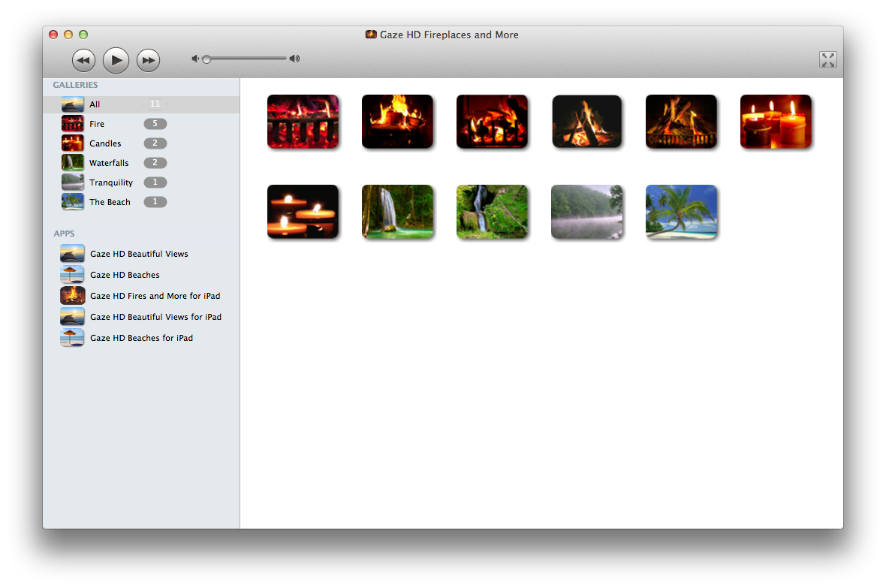Pick the misty lake thumbnail
The height and width of the screenshot is (588, 886).
(x=586, y=212)
